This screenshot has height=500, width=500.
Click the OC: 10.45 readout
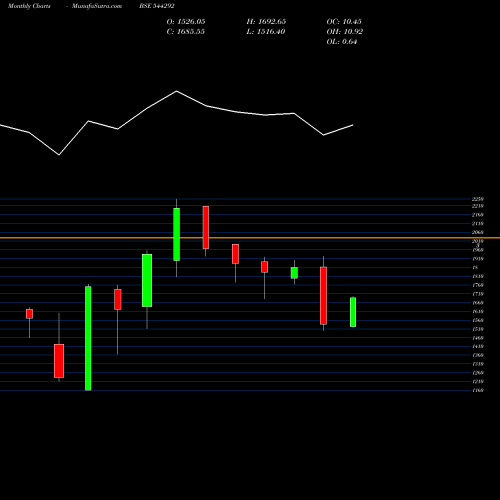pyautogui.click(x=344, y=22)
